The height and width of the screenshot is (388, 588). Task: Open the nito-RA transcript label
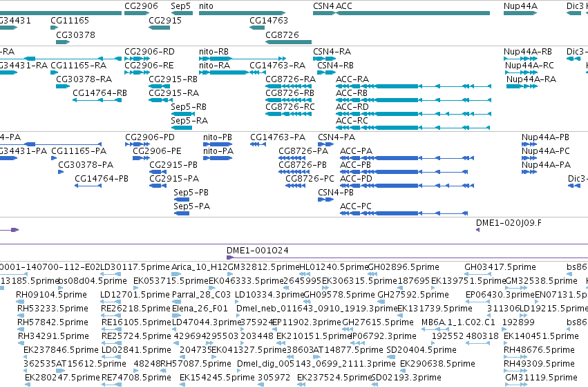click(x=214, y=65)
